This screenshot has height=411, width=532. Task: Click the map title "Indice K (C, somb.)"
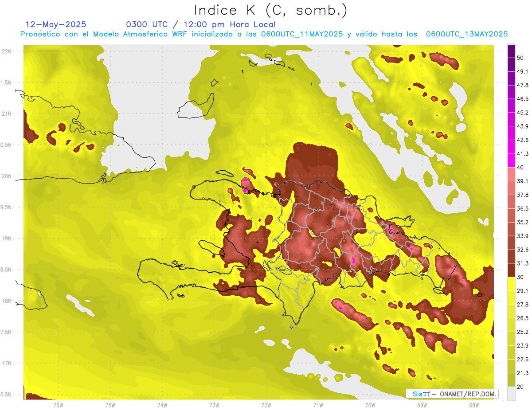click(x=270, y=10)
